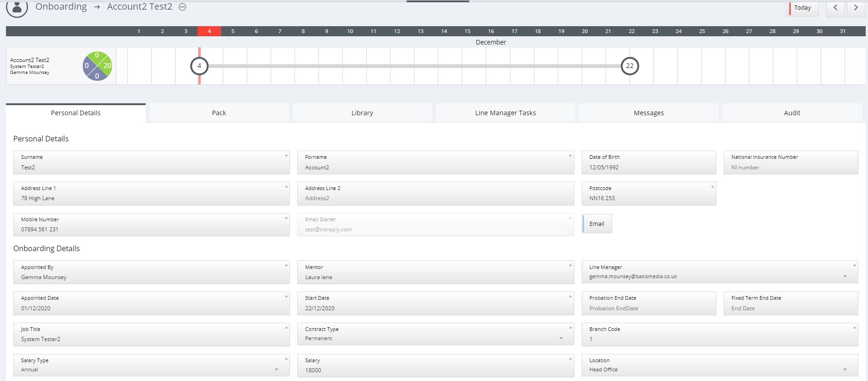Image resolution: width=868 pixels, height=381 pixels.
Task: Switch to the Audit tab
Action: click(x=792, y=113)
